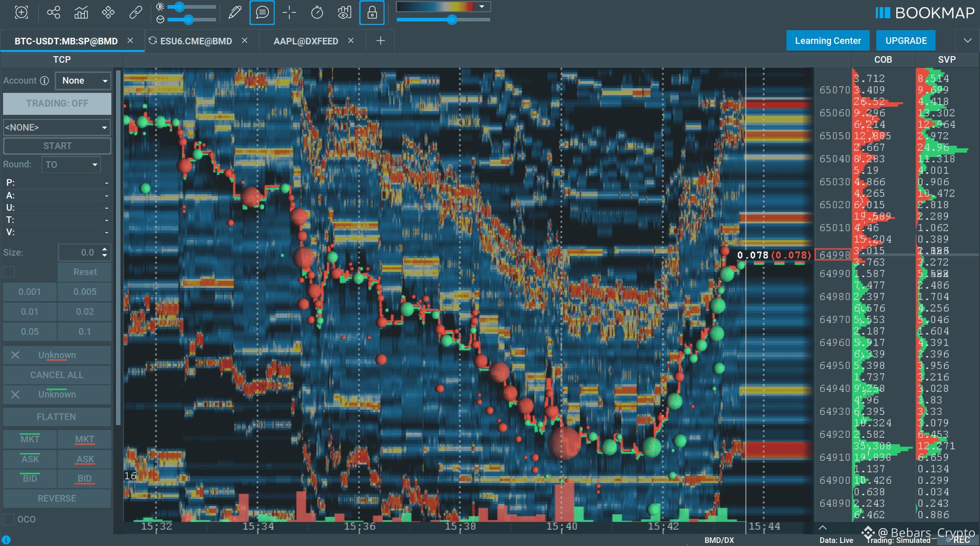Toggle the padlock lock icon
The width and height of the screenshot is (980, 546).
coord(372,12)
